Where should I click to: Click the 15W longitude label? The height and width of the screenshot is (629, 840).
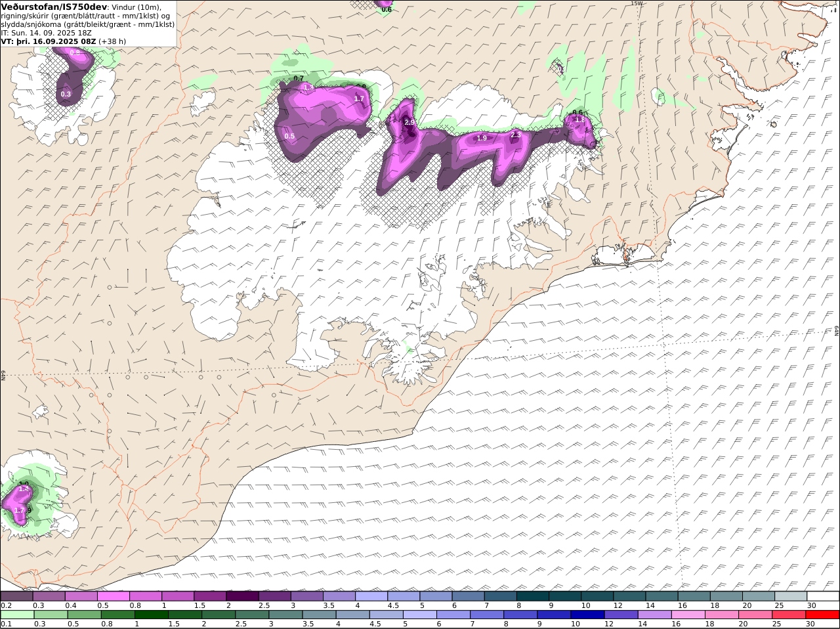click(x=636, y=3)
